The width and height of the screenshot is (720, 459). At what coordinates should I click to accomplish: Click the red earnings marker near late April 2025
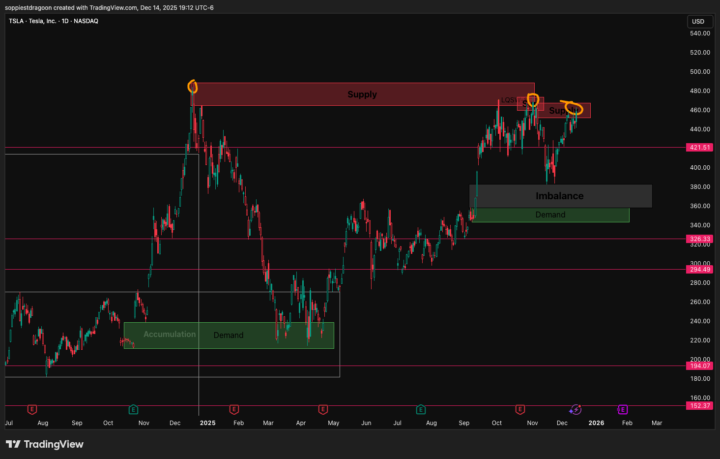323,409
